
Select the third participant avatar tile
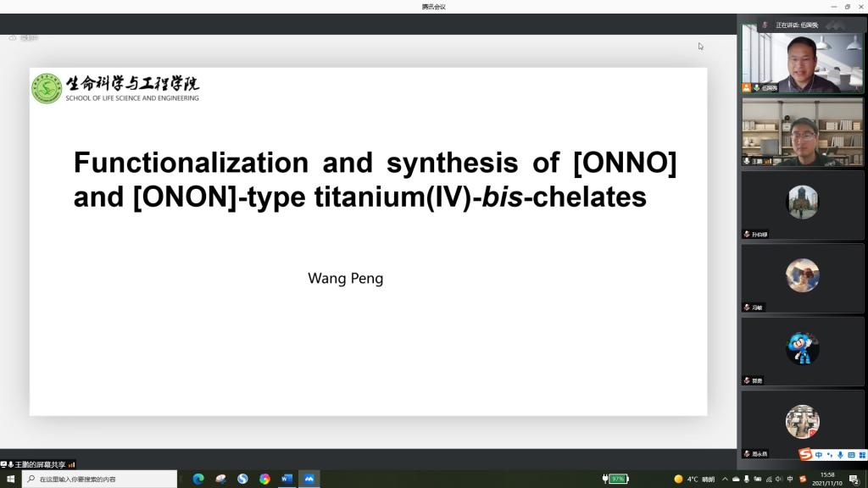[x=802, y=203]
